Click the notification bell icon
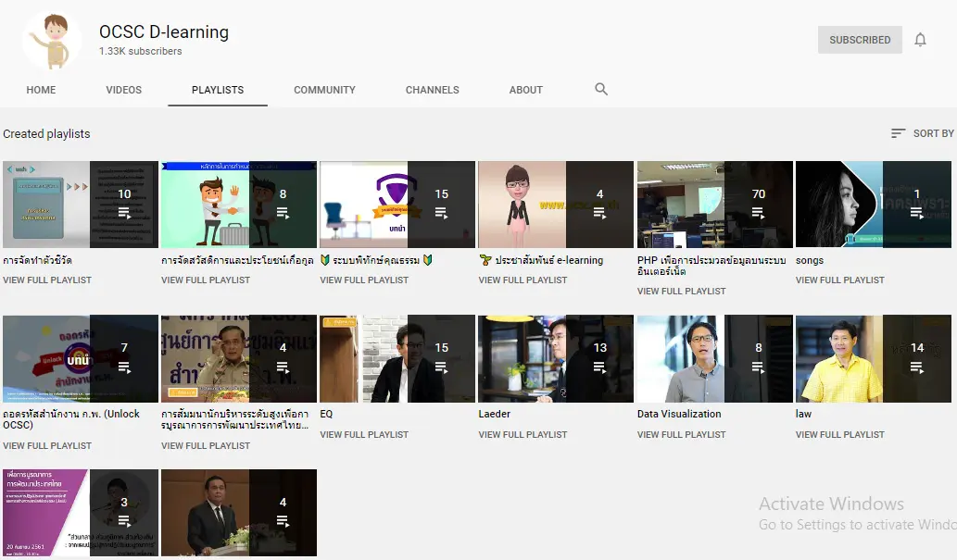 click(x=920, y=40)
